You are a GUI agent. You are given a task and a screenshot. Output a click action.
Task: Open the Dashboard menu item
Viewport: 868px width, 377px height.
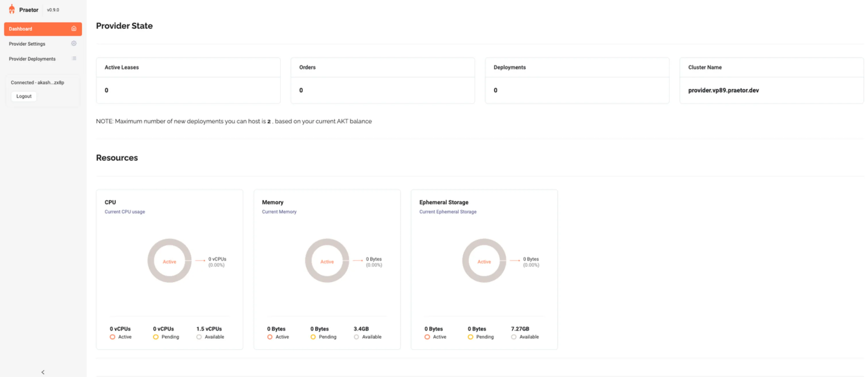[x=20, y=29]
